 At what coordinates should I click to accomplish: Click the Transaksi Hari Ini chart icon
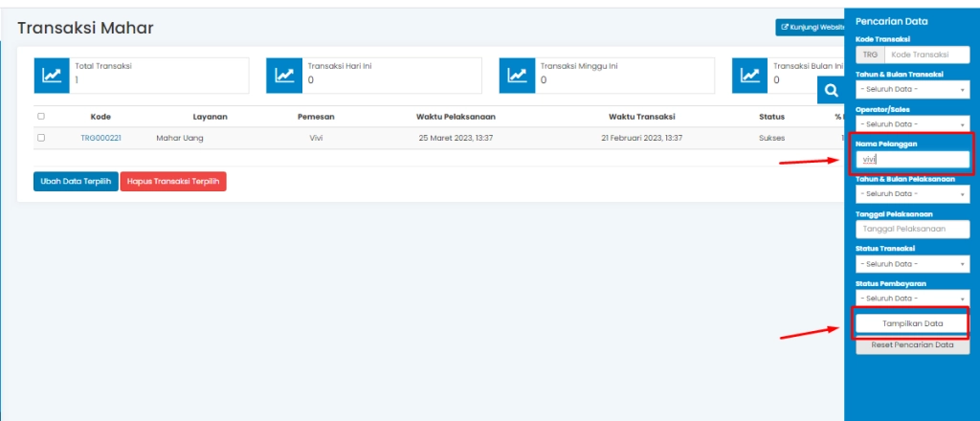pos(284,76)
